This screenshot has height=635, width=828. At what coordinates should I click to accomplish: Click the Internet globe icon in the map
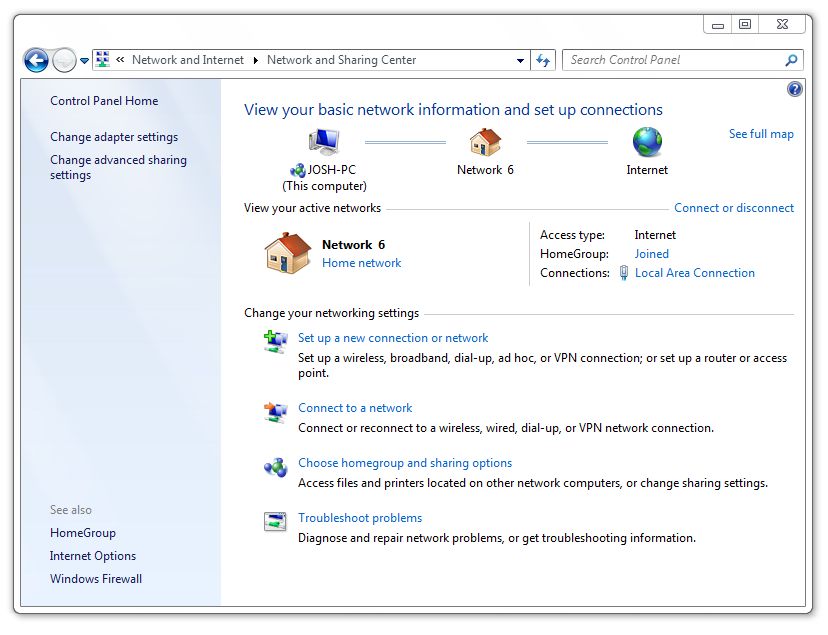[x=647, y=142]
